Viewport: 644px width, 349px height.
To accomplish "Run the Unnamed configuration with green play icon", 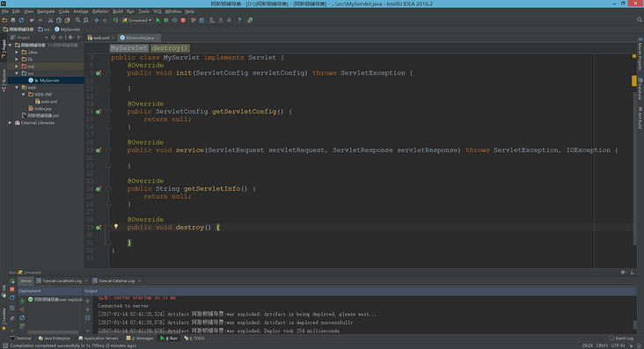I will click(x=158, y=20).
